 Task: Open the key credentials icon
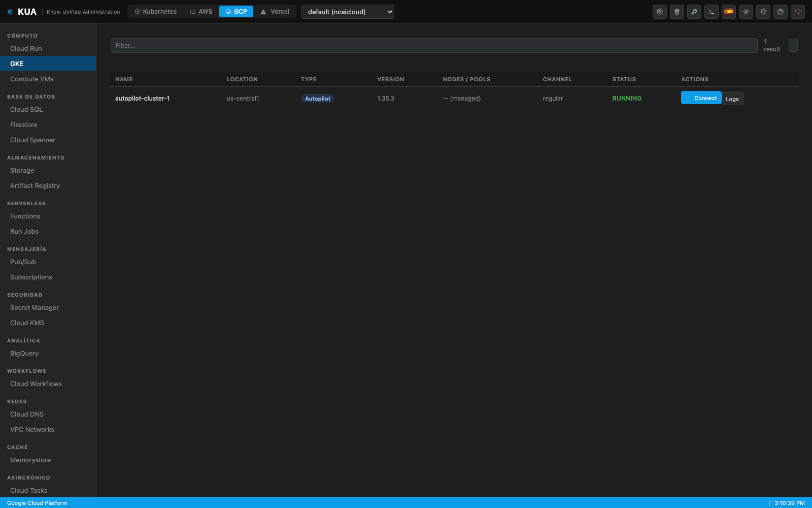(694, 12)
